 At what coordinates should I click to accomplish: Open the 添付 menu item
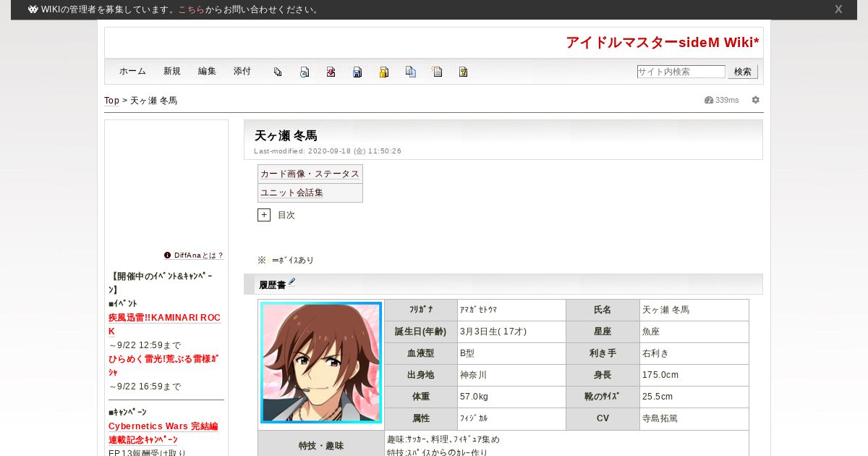point(242,72)
